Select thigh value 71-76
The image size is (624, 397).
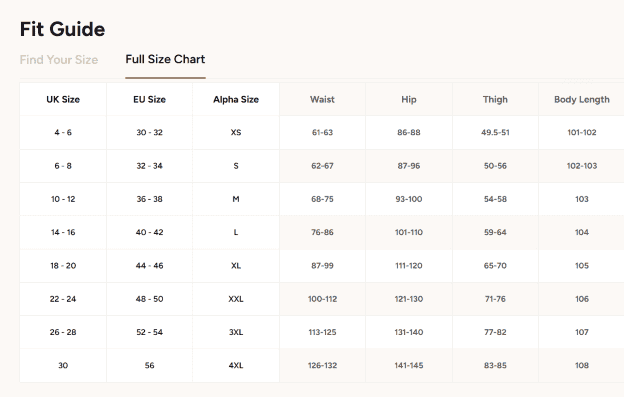[x=495, y=299]
